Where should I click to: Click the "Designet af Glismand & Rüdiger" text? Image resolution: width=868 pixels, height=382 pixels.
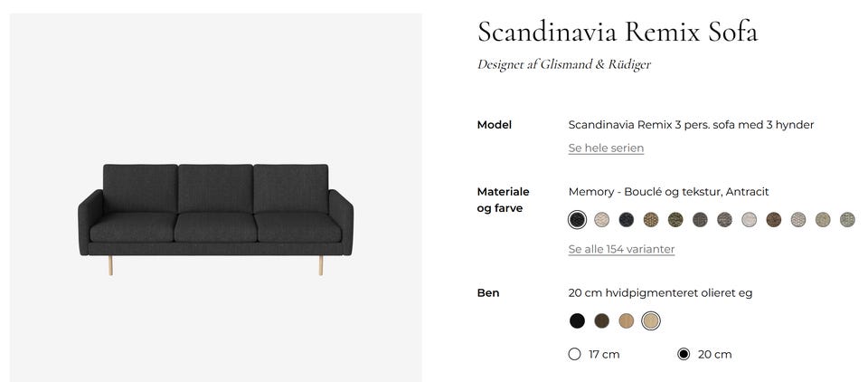pos(563,64)
